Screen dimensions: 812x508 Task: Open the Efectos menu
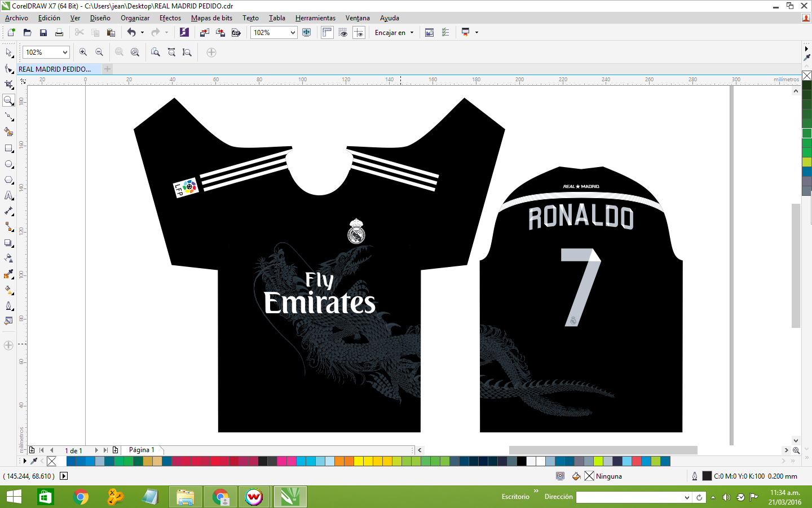tap(170, 18)
